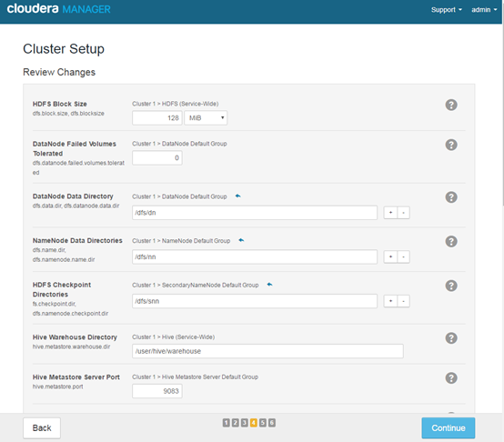Select current wizard step 4
The image size is (504, 442).
point(254,423)
